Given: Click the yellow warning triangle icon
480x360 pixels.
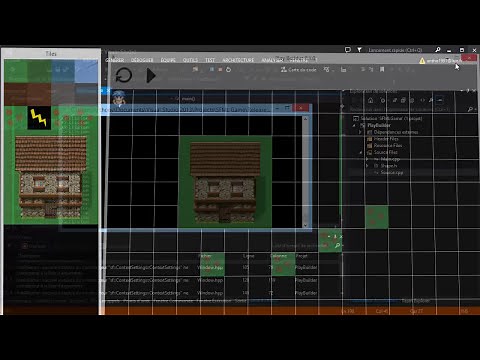Looking at the screenshot, I should [x=422, y=60].
